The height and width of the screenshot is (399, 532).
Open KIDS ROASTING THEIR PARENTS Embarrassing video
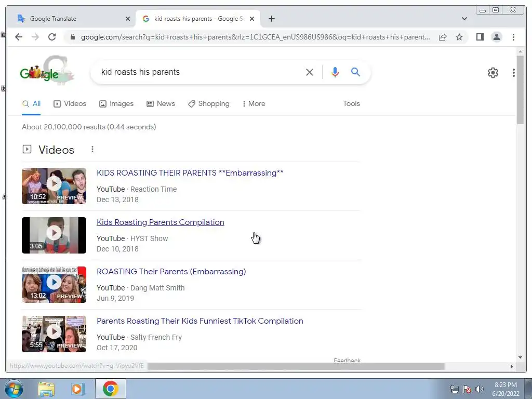(x=190, y=172)
